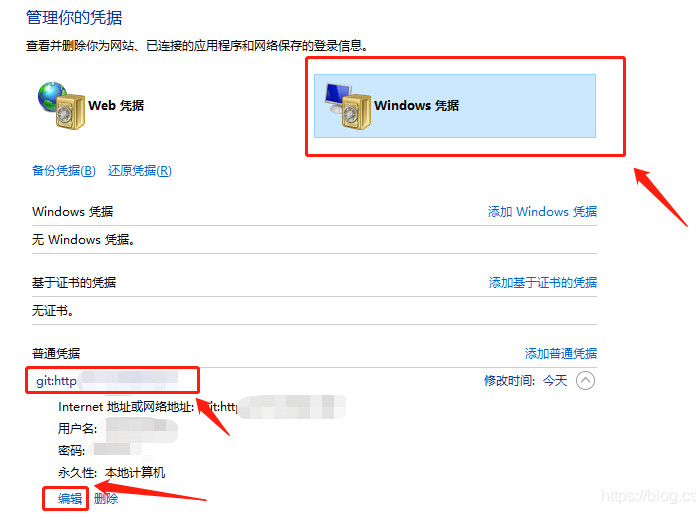This screenshot has height=526, width=696.
Task: Click the 管理你的凭据 page title
Action: click(74, 18)
